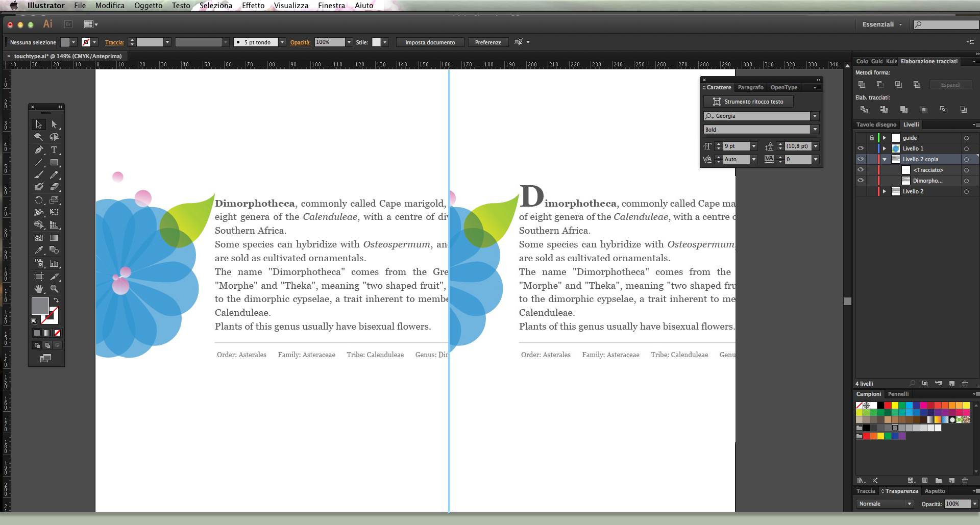Click the Unite shape mode icon
The height and width of the screenshot is (525, 980).
pyautogui.click(x=862, y=85)
